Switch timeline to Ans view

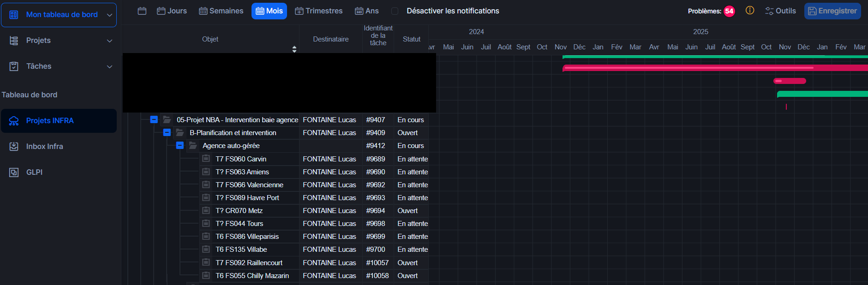(367, 11)
